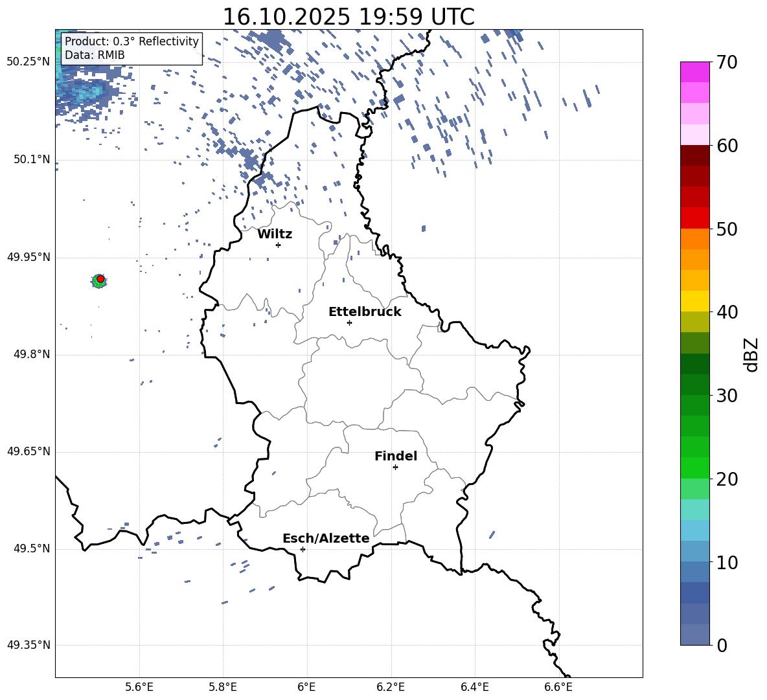Click the 49.65°N latitude label
Viewport: 767px width, 700px height.
[29, 451]
